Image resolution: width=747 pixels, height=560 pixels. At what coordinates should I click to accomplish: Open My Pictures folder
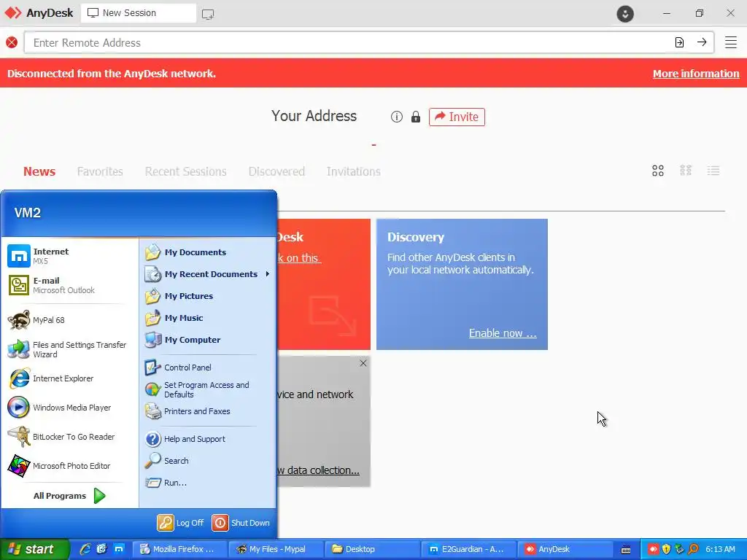[207, 296]
